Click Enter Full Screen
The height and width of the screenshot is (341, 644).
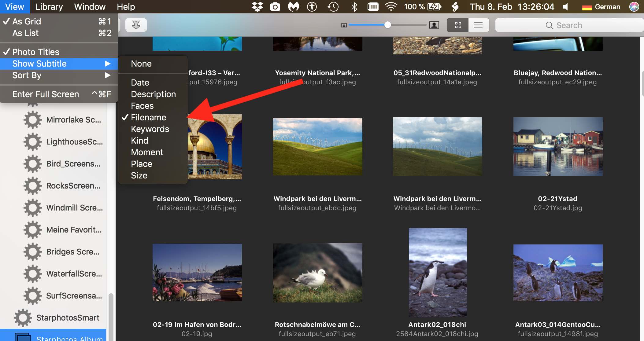tap(46, 94)
